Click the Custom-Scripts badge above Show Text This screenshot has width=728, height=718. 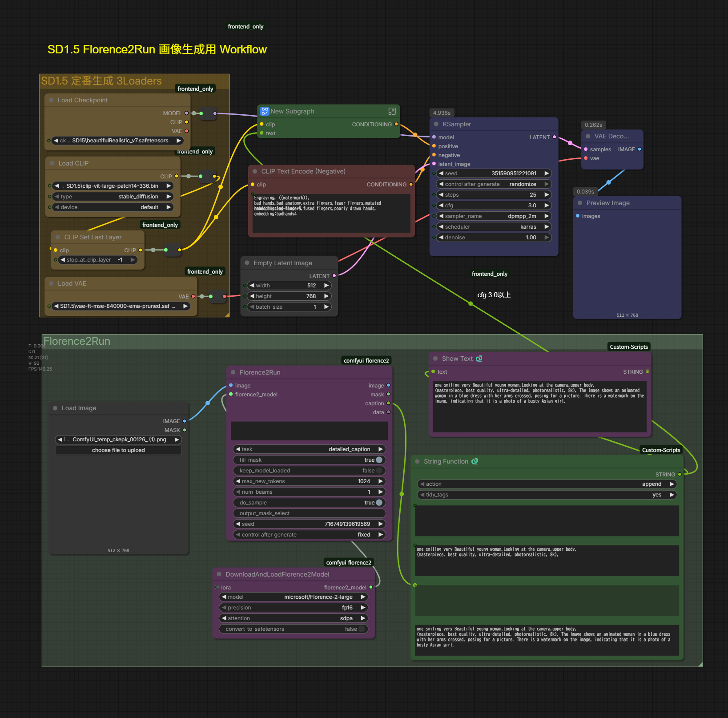(x=628, y=347)
